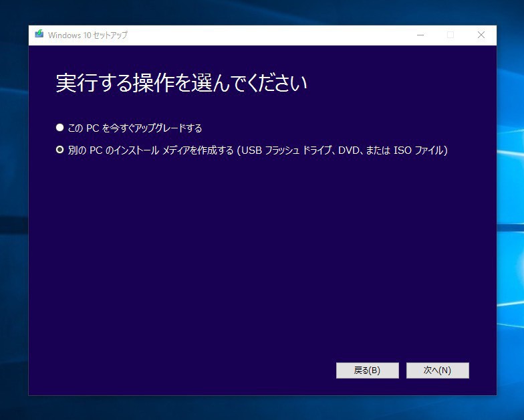Click the heading '実行する操作を選んでください'
Screen dimensions: 524x420
[181, 83]
